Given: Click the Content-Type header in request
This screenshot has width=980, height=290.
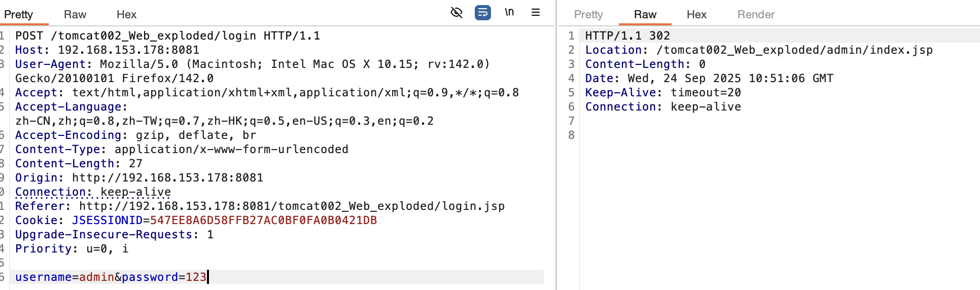Looking at the screenshot, I should (182, 150).
